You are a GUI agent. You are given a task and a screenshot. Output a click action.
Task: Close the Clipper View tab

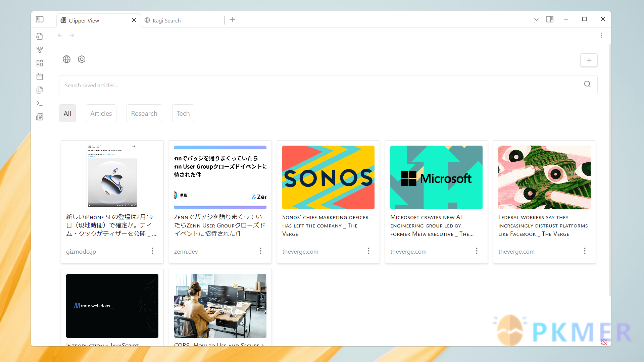[134, 20]
